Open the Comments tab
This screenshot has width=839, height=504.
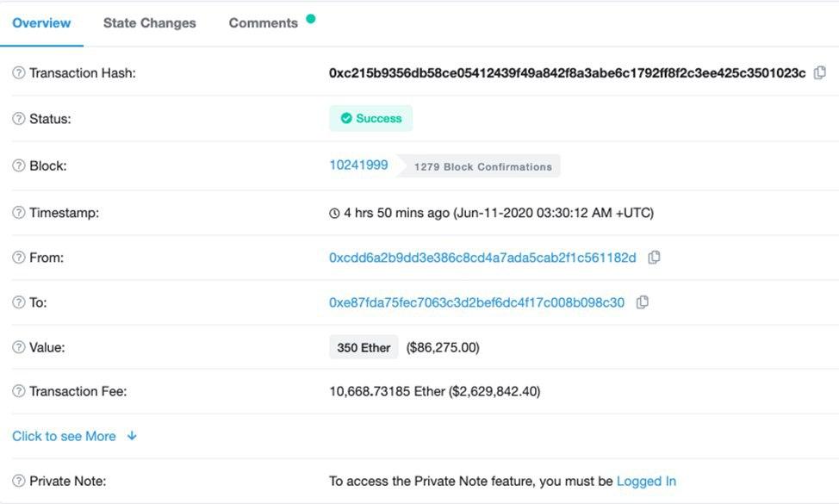pos(263,23)
